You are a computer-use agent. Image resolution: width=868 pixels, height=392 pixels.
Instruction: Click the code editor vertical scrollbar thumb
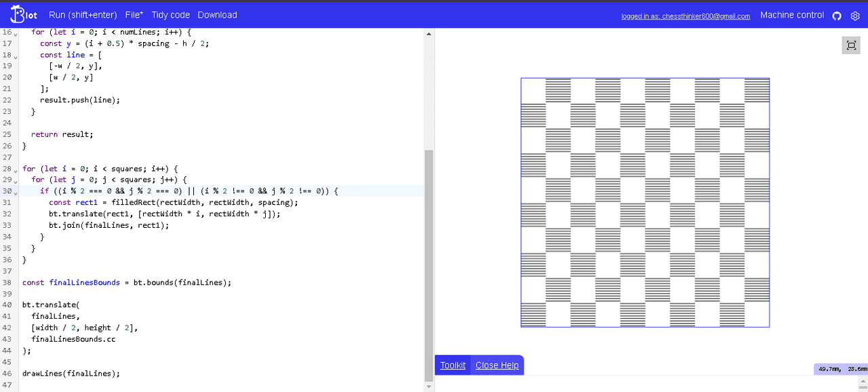tap(428, 264)
